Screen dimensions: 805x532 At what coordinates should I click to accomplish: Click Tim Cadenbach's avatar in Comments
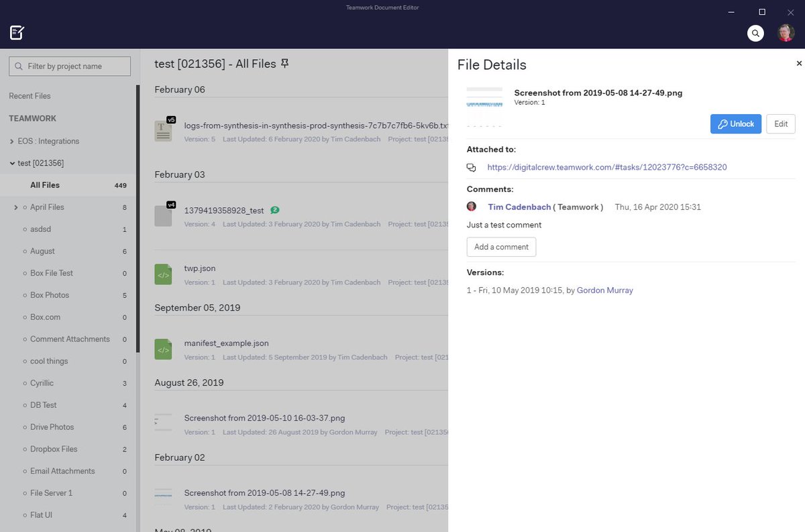(472, 207)
